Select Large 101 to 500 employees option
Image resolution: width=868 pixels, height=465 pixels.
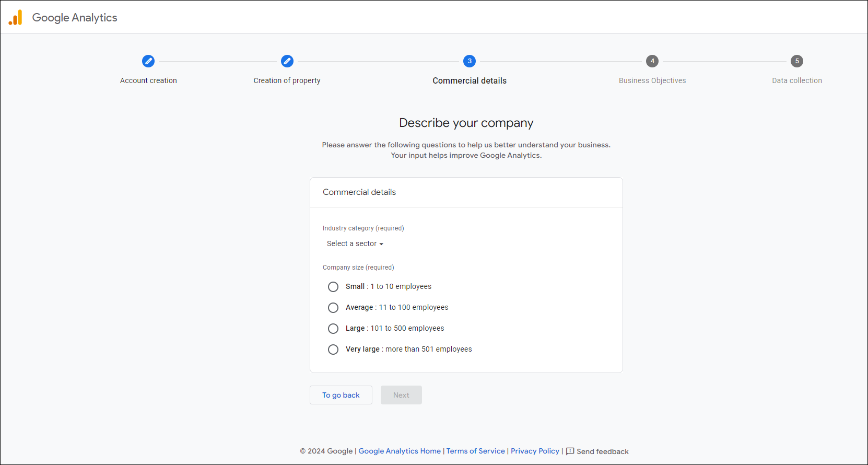point(333,329)
